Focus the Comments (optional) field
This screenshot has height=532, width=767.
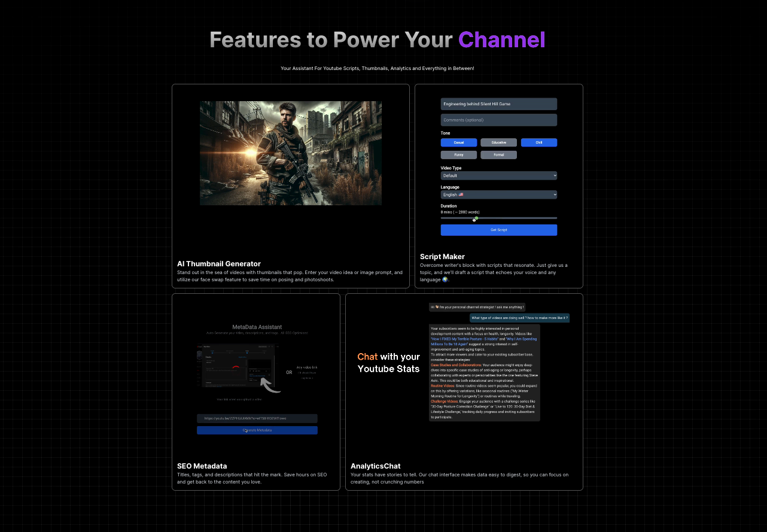pos(498,120)
